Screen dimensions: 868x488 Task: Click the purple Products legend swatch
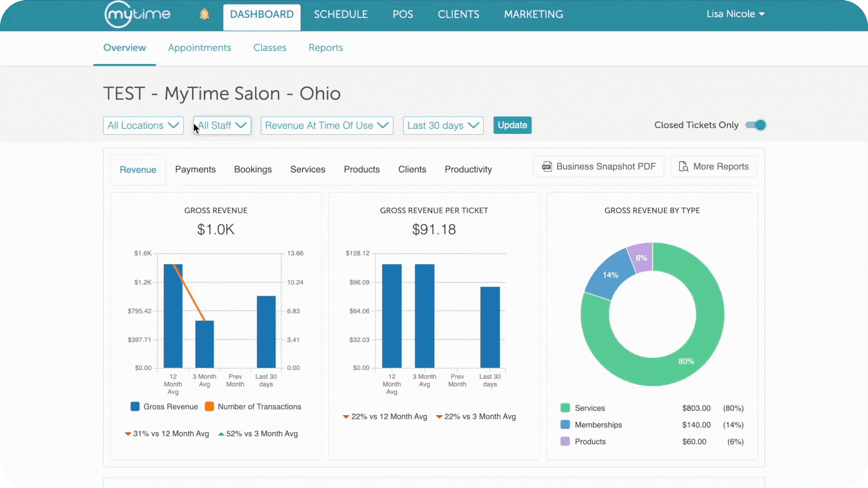click(x=565, y=441)
